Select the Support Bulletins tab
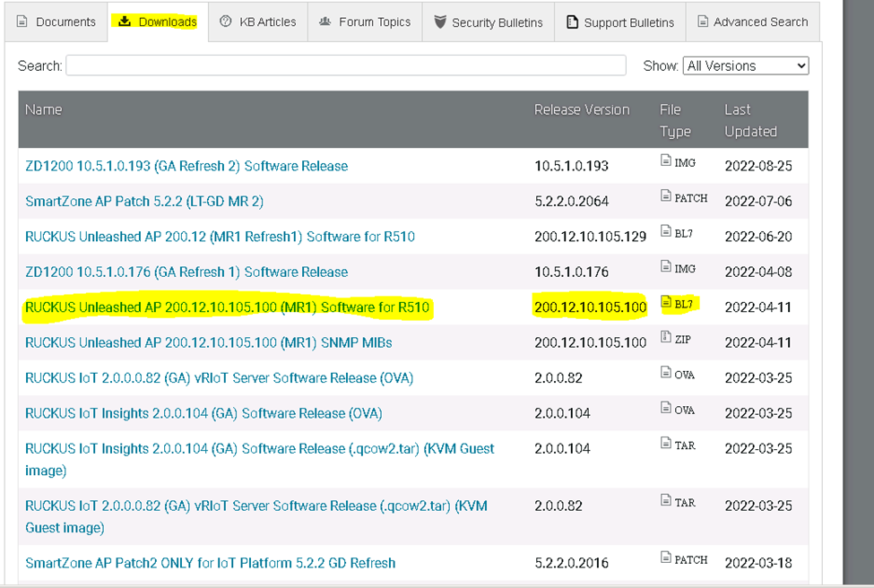Image resolution: width=874 pixels, height=588 pixels. [619, 22]
